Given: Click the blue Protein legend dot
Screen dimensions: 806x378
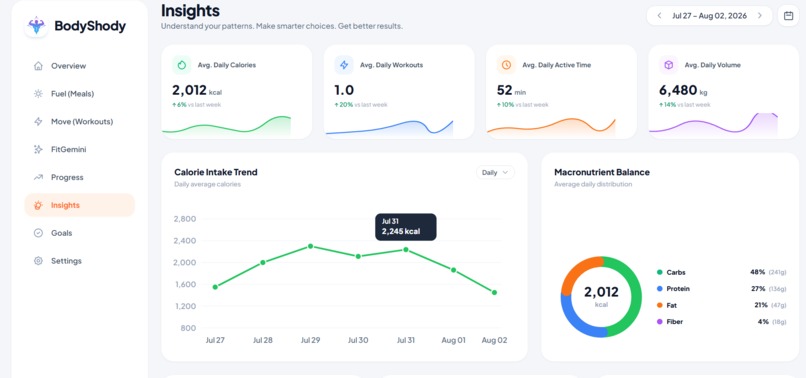Looking at the screenshot, I should coord(660,289).
